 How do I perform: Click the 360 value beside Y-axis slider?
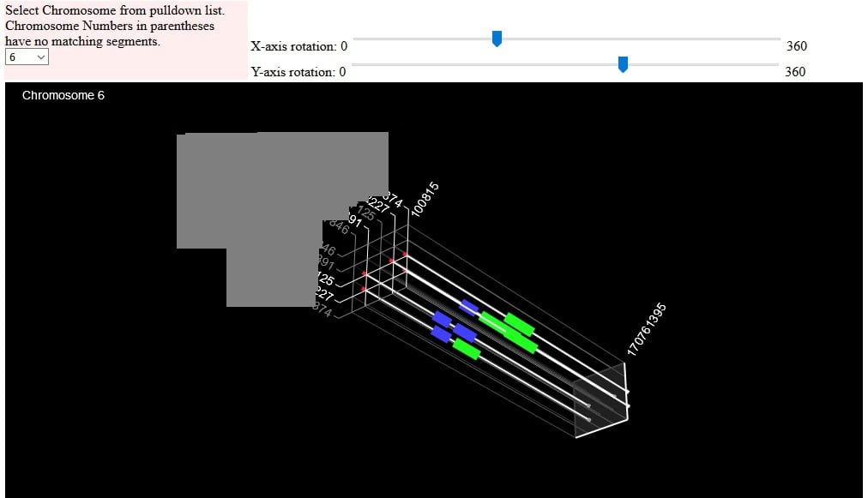pos(795,71)
